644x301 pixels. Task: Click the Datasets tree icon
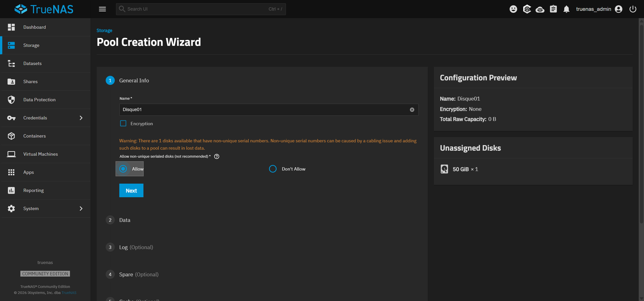click(x=11, y=63)
